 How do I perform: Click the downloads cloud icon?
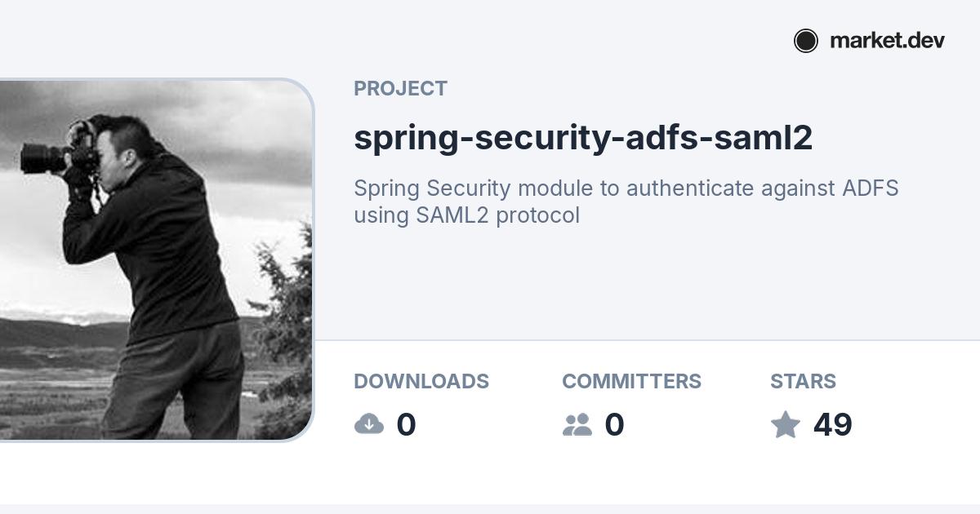pos(369,424)
